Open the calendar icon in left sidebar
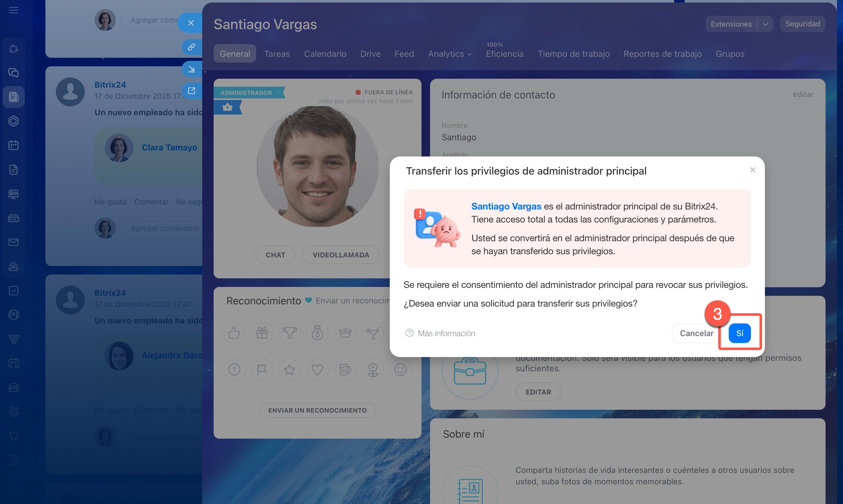 coord(14,145)
